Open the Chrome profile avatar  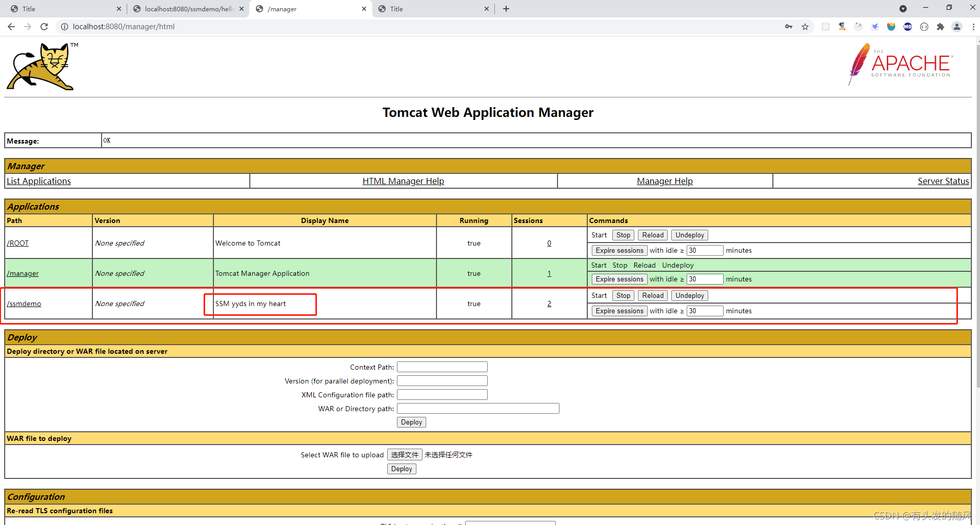957,27
